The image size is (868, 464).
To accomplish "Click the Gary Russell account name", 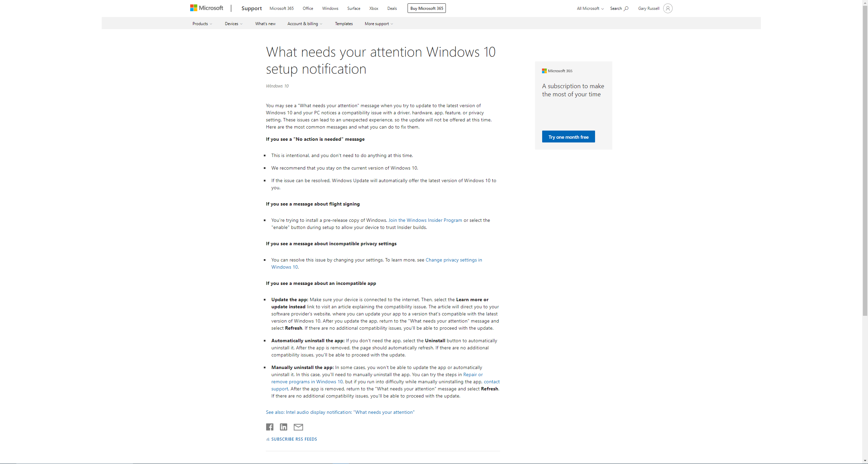I will (x=649, y=8).
